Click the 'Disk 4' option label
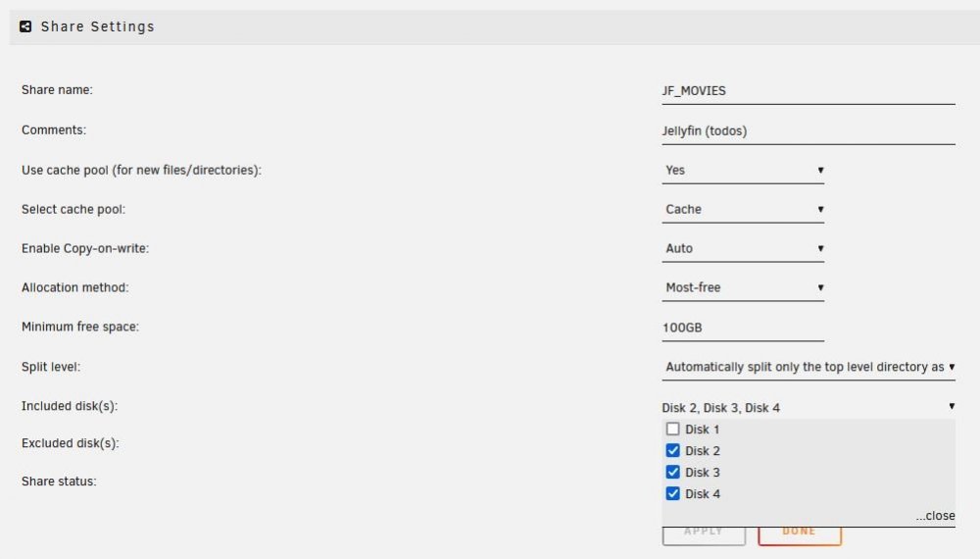This screenshot has height=559, width=980. tap(703, 494)
